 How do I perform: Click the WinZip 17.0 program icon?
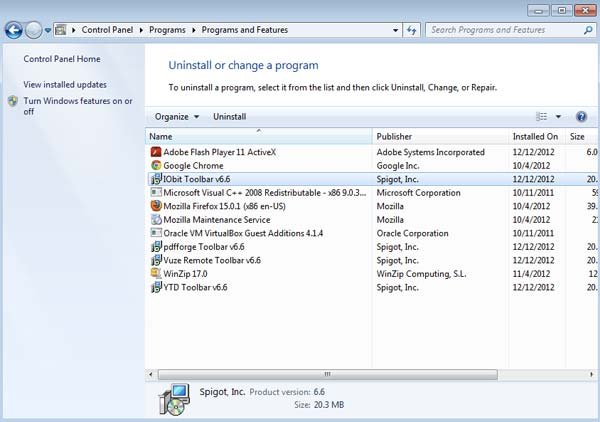click(156, 273)
